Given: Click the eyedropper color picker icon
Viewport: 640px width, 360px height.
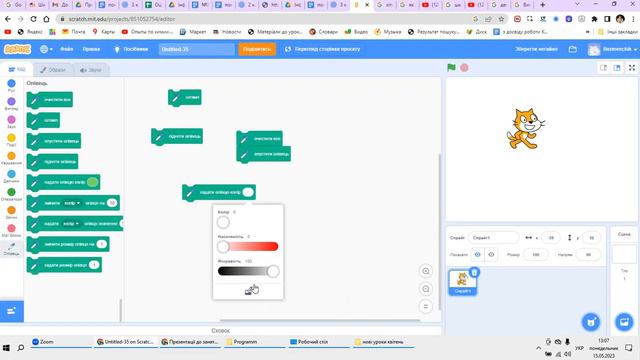Looking at the screenshot, I should [248, 291].
